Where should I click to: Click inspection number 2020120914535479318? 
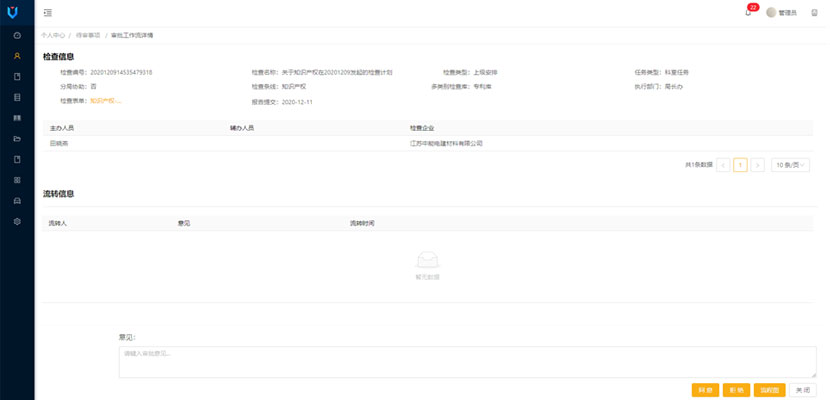click(122, 72)
